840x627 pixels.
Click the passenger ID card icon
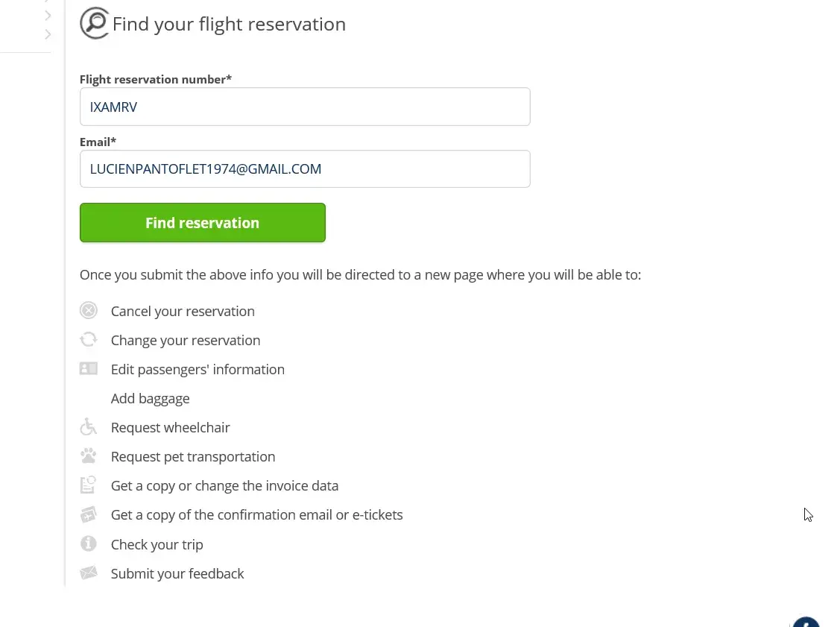[89, 369]
